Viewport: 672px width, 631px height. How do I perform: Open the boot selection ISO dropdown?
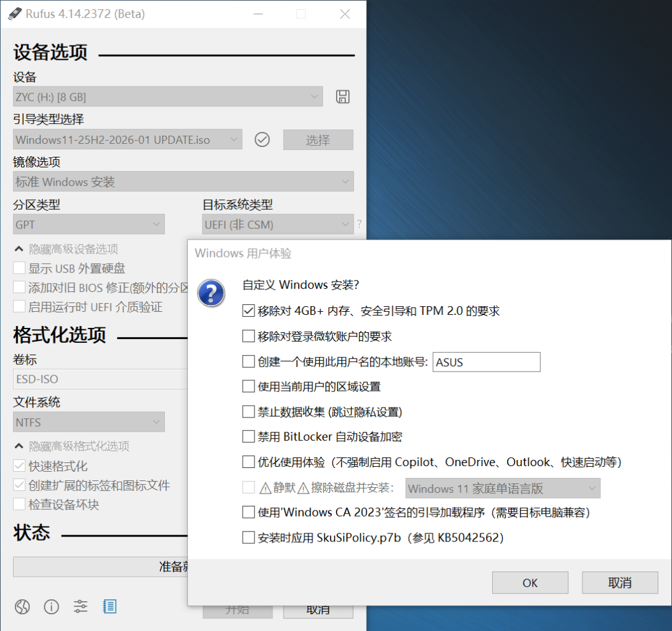128,139
